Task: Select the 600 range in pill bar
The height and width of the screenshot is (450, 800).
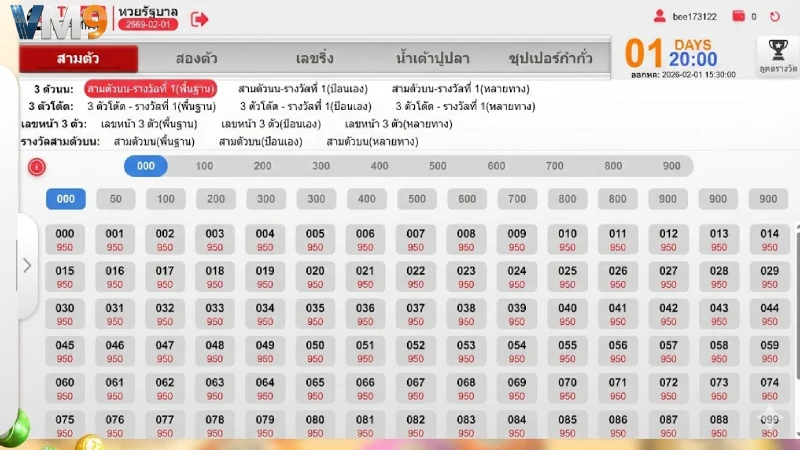Action: 496,166
